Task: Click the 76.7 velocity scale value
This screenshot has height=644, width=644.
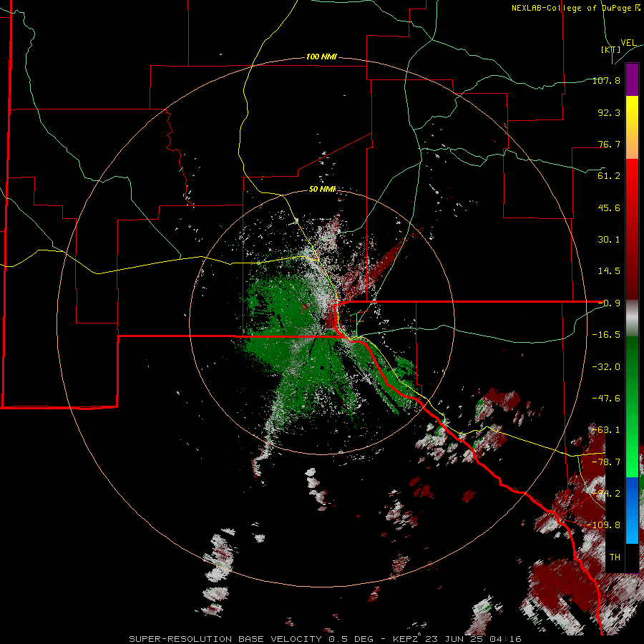Action: click(609, 144)
